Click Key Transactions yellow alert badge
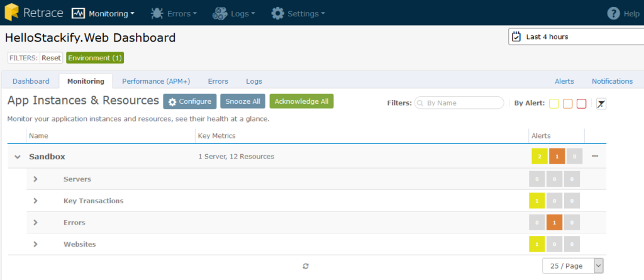644x280 pixels. 537,201
